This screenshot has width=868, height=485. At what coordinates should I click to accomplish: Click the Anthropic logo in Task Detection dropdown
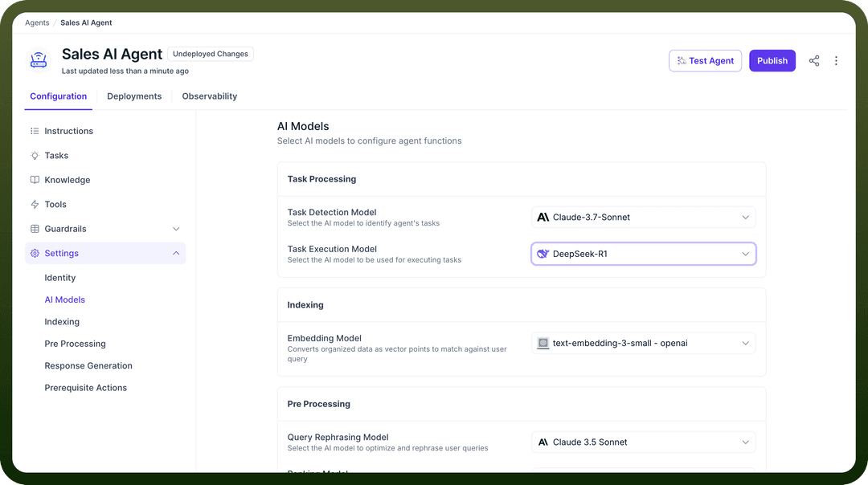[x=543, y=218]
